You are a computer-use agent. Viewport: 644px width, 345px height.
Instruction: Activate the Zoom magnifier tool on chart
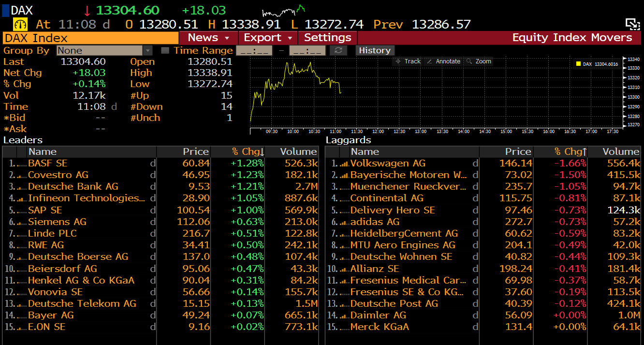[x=479, y=61]
